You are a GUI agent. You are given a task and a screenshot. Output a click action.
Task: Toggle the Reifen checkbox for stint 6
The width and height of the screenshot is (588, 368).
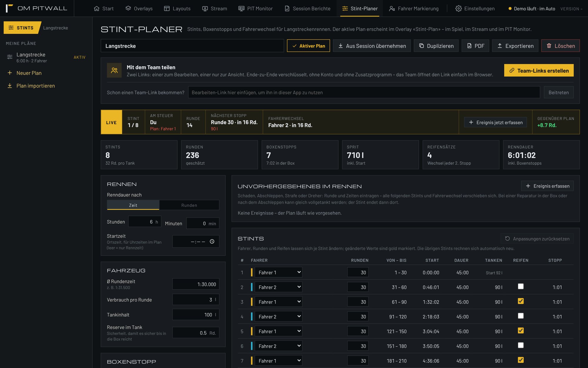pyautogui.click(x=521, y=345)
